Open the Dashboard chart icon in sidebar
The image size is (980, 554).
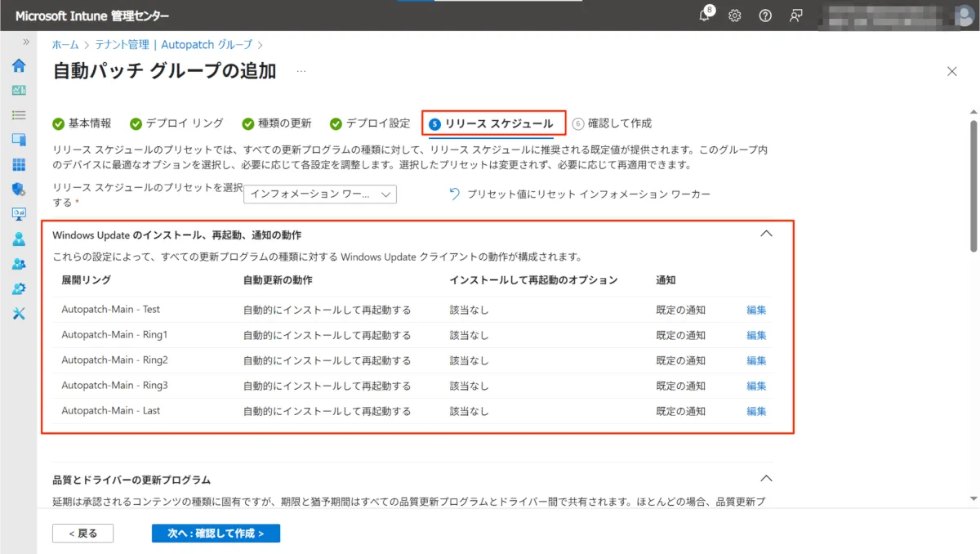pos(18,91)
